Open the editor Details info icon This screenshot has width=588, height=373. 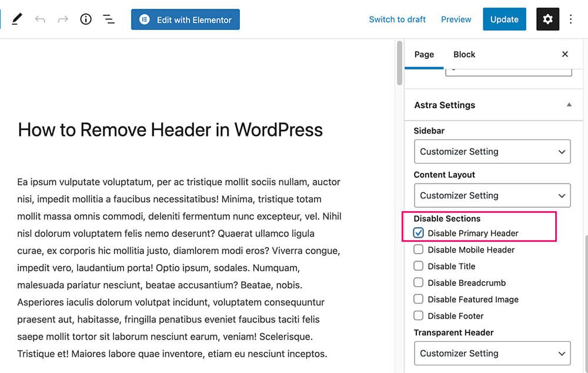point(85,19)
